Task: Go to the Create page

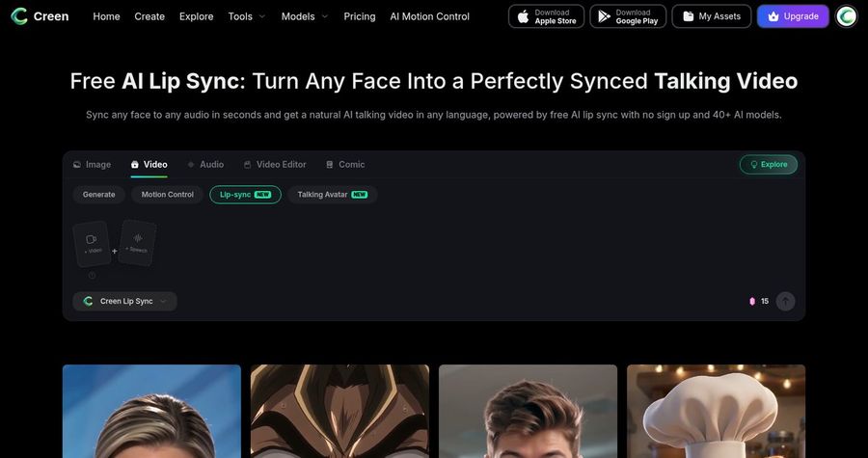Action: click(x=149, y=16)
